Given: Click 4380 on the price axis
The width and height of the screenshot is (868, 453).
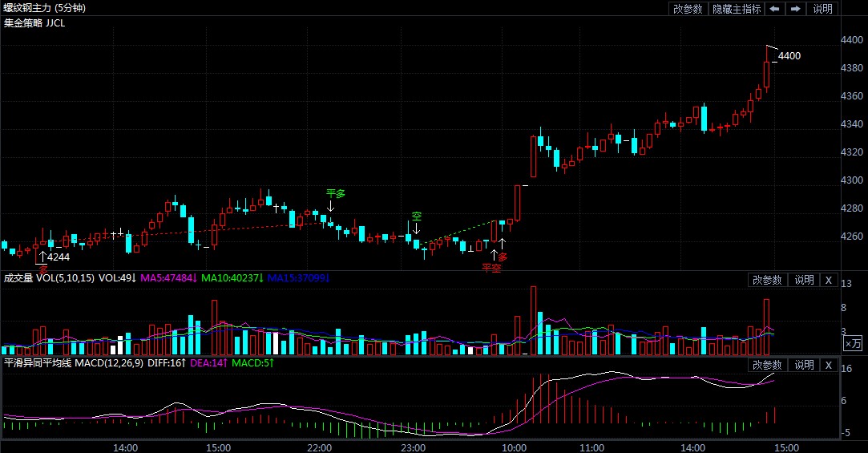Looking at the screenshot, I should point(851,68).
